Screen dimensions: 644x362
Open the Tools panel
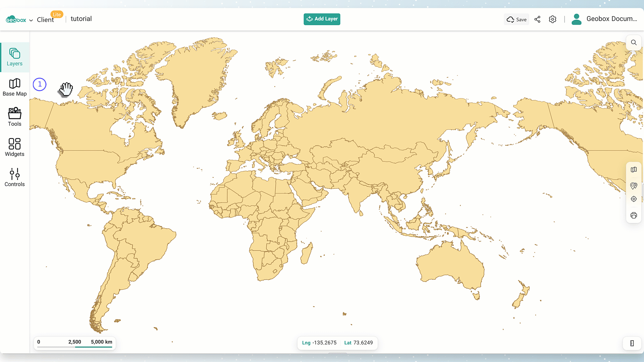[x=15, y=117]
